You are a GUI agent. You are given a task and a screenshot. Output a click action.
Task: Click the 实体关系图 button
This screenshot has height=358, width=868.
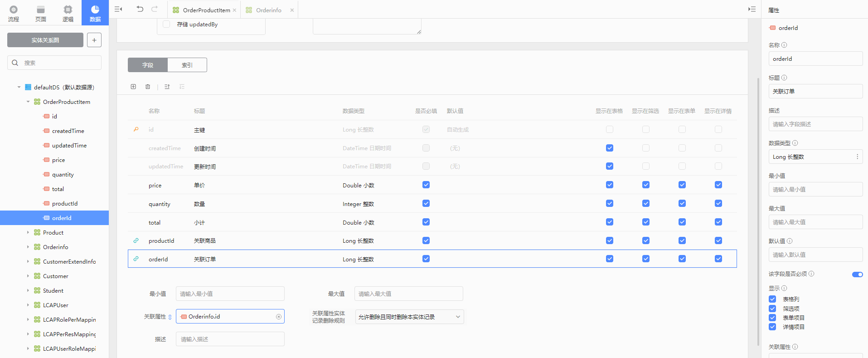[45, 40]
